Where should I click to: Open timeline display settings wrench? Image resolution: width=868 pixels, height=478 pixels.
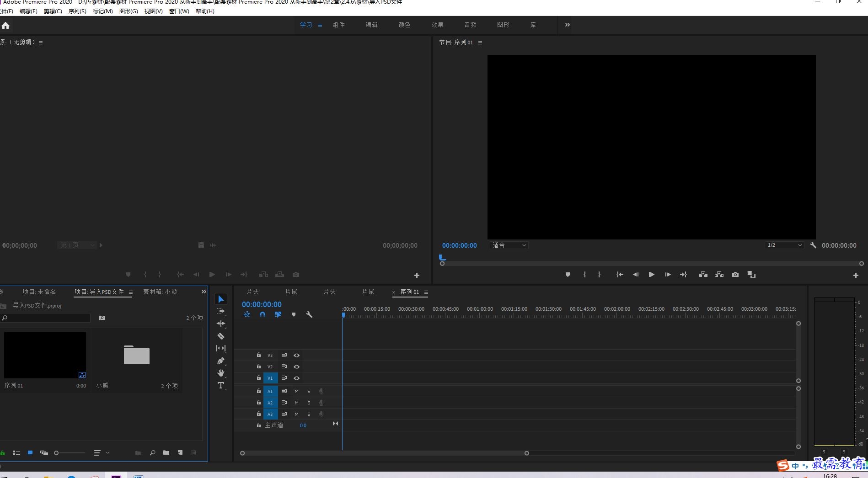click(309, 314)
